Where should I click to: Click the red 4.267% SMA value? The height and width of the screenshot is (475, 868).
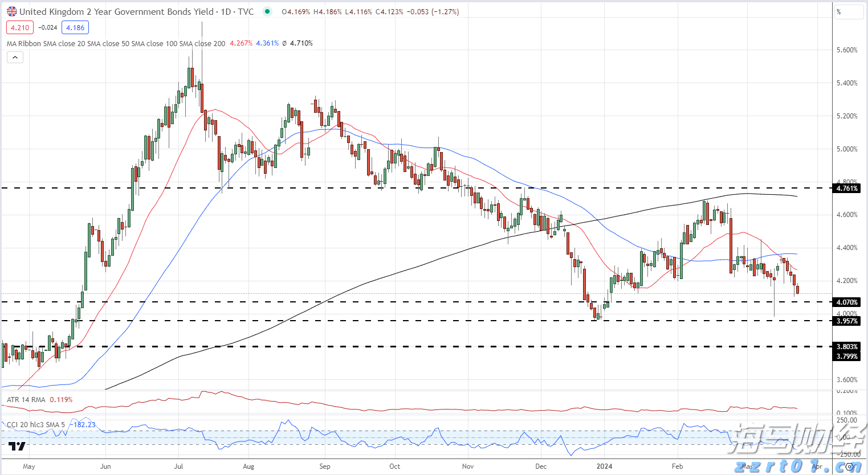click(241, 43)
